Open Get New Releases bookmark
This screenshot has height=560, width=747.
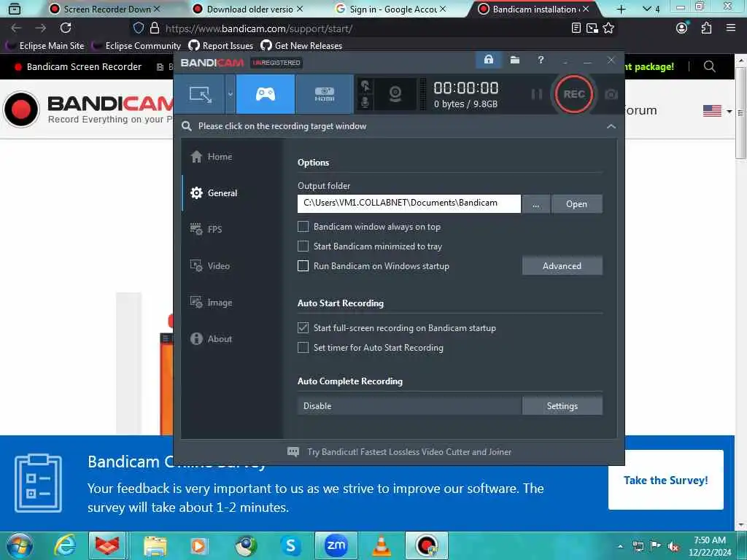point(301,46)
